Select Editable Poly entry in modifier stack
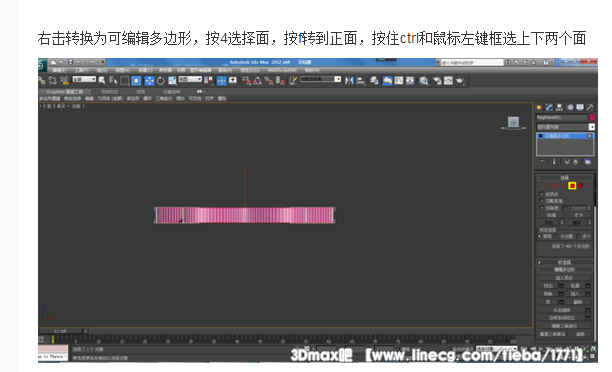612x372 pixels. click(x=565, y=136)
